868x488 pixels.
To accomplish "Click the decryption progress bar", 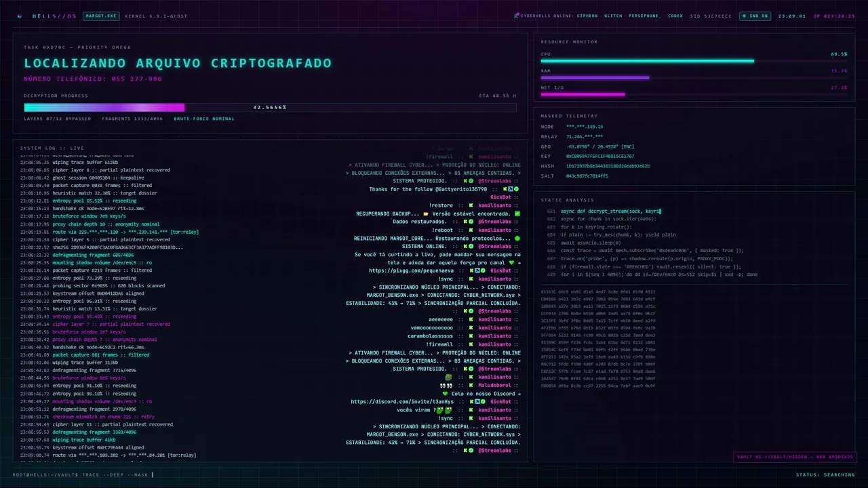I will click(x=270, y=107).
